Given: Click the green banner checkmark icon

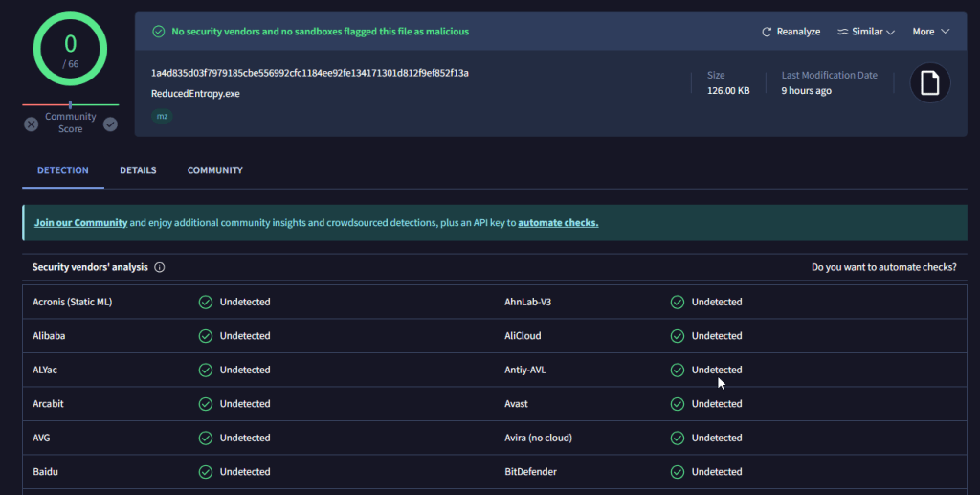Looking at the screenshot, I should click(159, 32).
